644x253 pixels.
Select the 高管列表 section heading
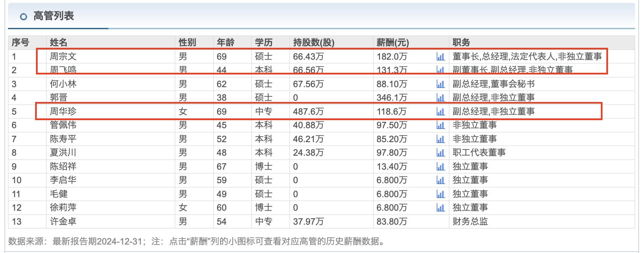click(53, 16)
